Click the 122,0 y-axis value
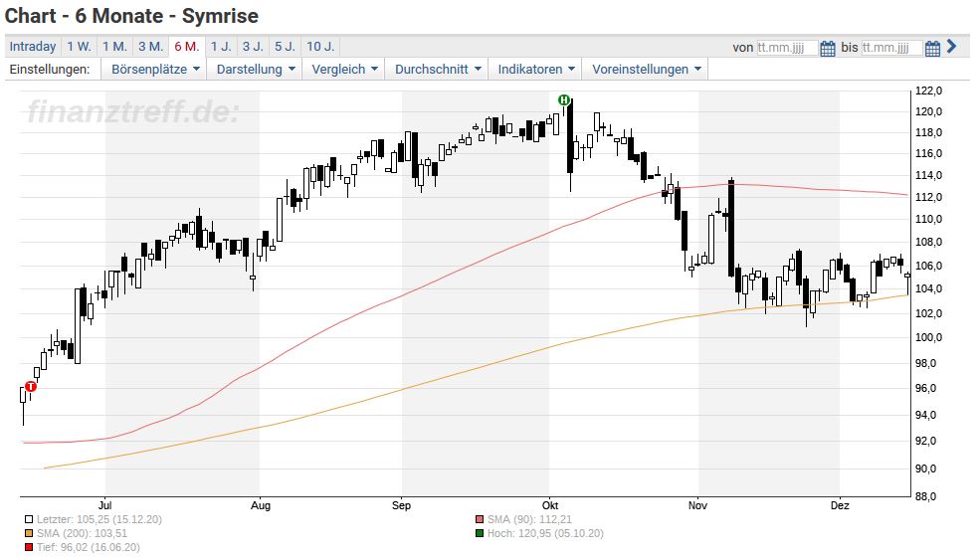 (928, 92)
